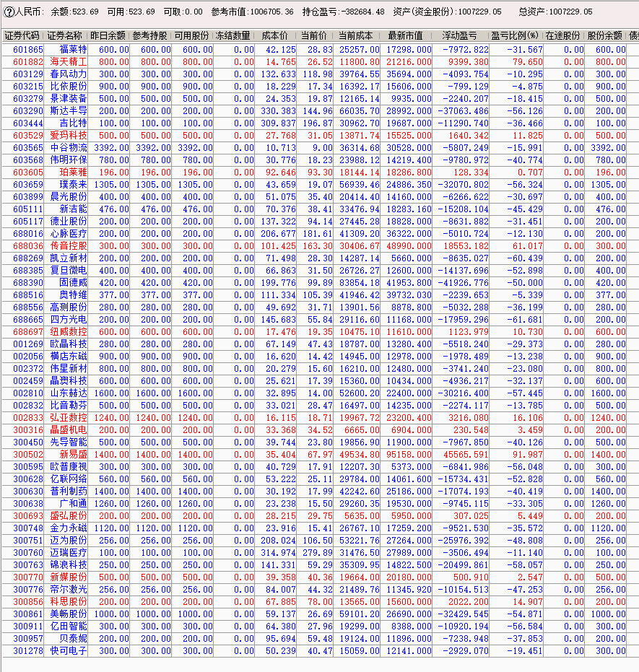Click the 股份余额 column header
Viewport: 639px width, 672px height.
605,35
